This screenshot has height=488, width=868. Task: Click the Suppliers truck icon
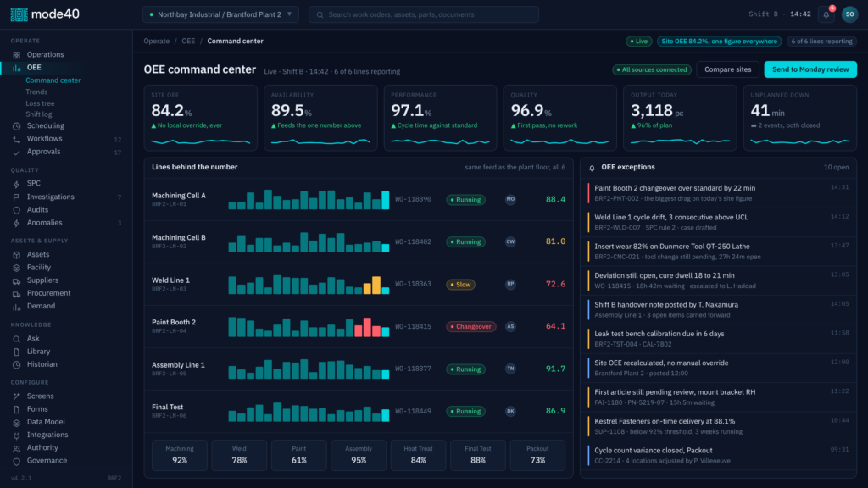(x=17, y=281)
